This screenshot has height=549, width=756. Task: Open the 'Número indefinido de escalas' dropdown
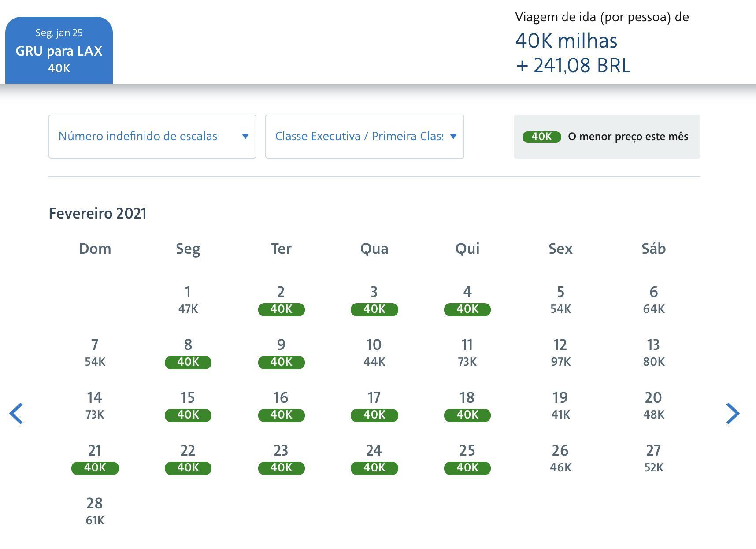click(152, 137)
